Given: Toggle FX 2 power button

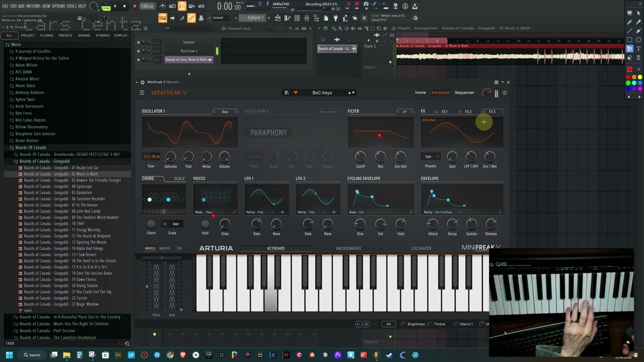Looking at the screenshot, I should pos(460,112).
